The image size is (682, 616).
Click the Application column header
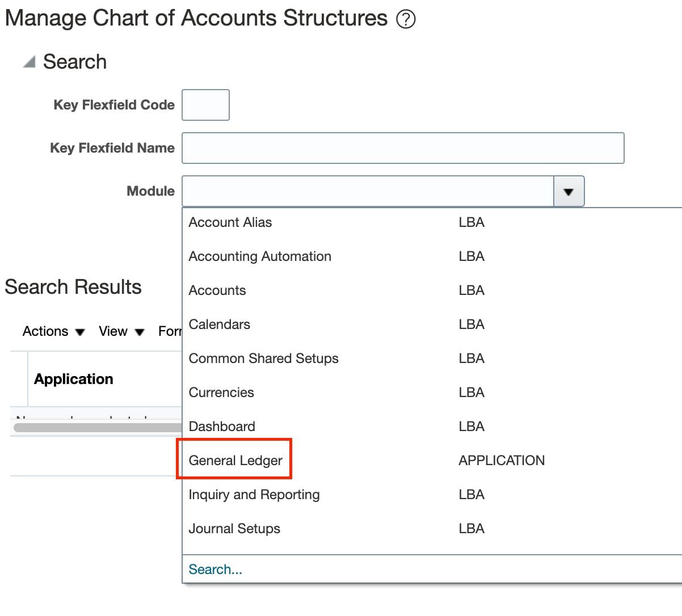click(74, 379)
